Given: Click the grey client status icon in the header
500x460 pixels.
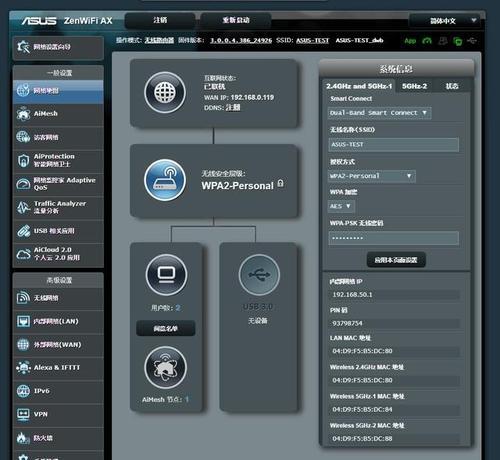Looking at the screenshot, I should point(443,41).
